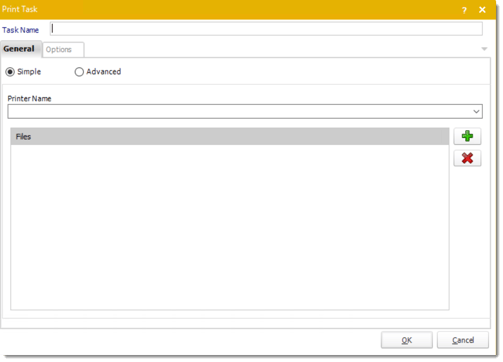Image resolution: width=503 pixels, height=362 pixels.
Task: Select the Advanced radio button
Action: click(79, 72)
